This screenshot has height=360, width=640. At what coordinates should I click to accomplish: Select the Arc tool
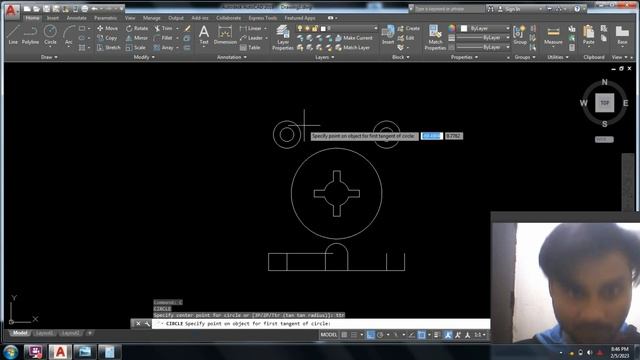pos(69,34)
